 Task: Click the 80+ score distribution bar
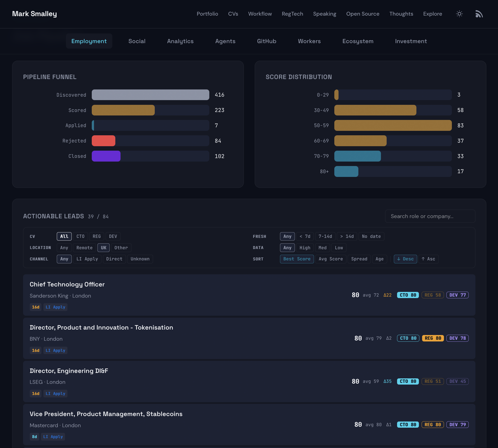[x=346, y=171]
